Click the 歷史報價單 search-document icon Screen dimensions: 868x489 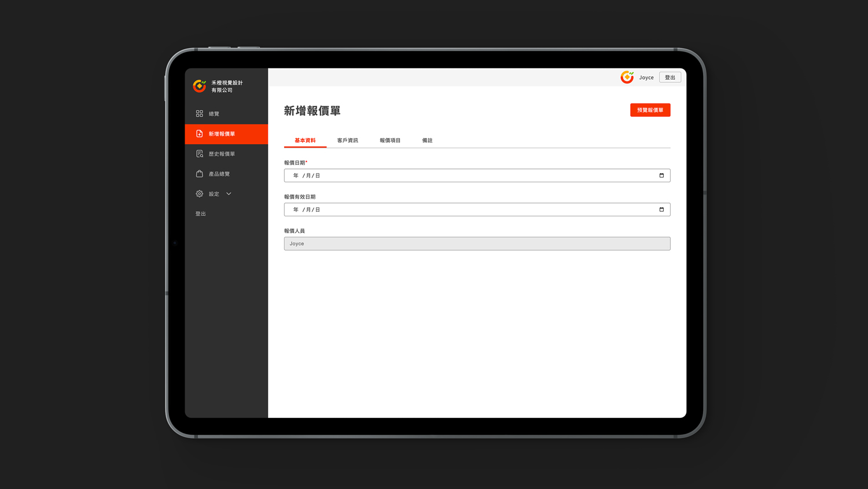pos(200,154)
